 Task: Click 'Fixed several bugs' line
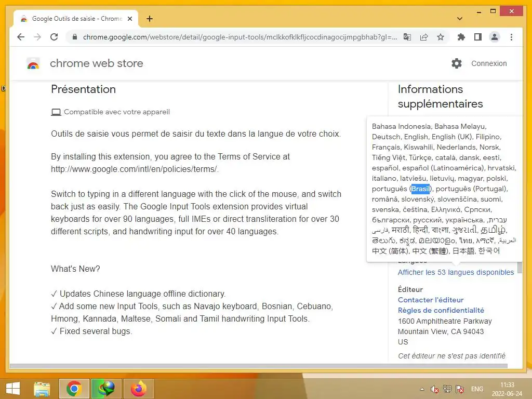(x=91, y=331)
